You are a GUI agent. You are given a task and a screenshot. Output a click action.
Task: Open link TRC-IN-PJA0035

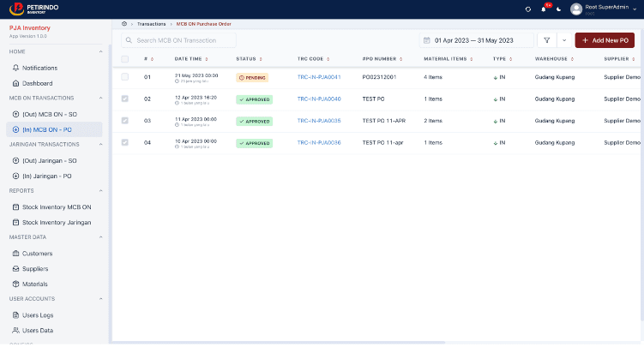(319, 121)
